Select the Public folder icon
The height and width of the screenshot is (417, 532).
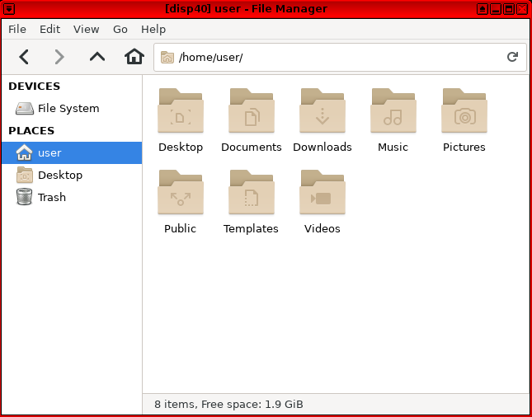[181, 192]
